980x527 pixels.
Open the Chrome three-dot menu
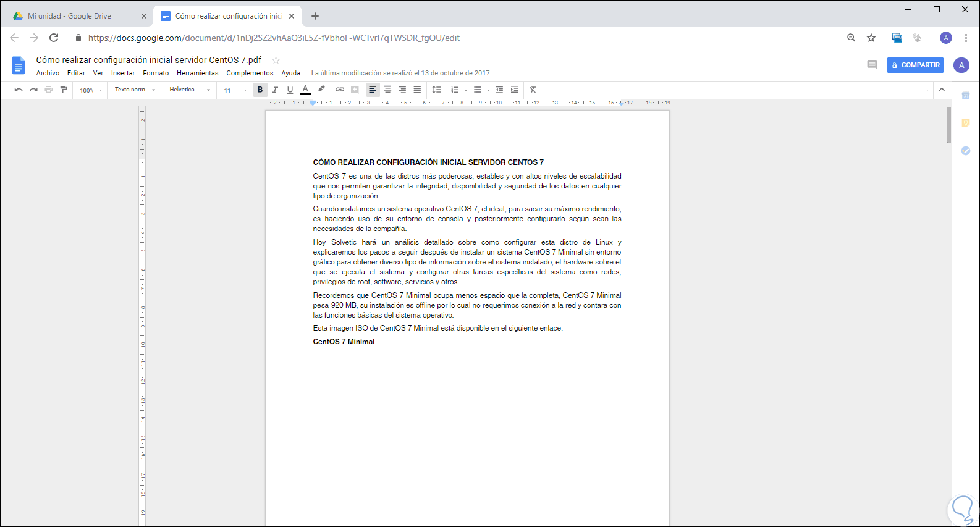tap(966, 38)
